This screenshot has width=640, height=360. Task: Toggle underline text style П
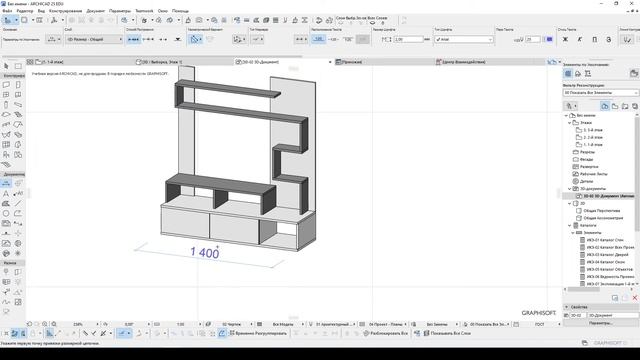(x=594, y=40)
